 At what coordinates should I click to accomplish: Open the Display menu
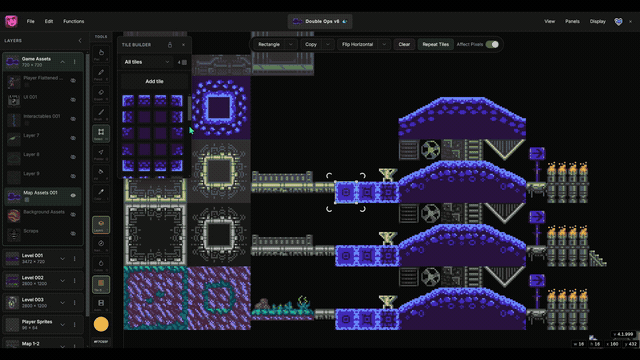coord(598,21)
